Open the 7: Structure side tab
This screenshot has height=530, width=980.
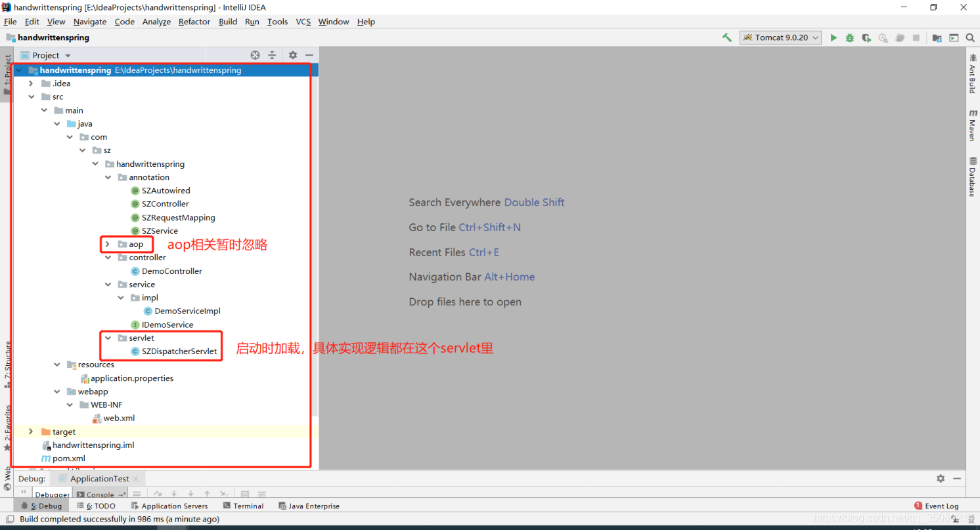coord(7,364)
